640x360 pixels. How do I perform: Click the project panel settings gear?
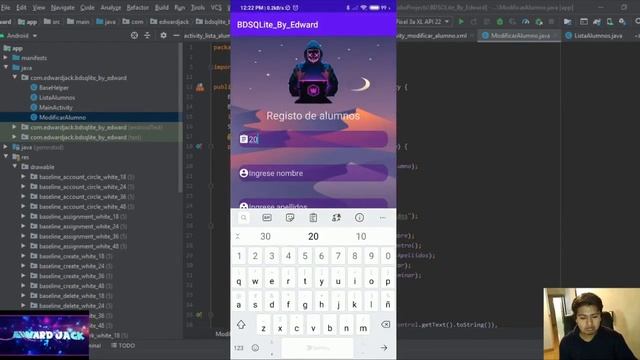pyautogui.click(x=163, y=36)
